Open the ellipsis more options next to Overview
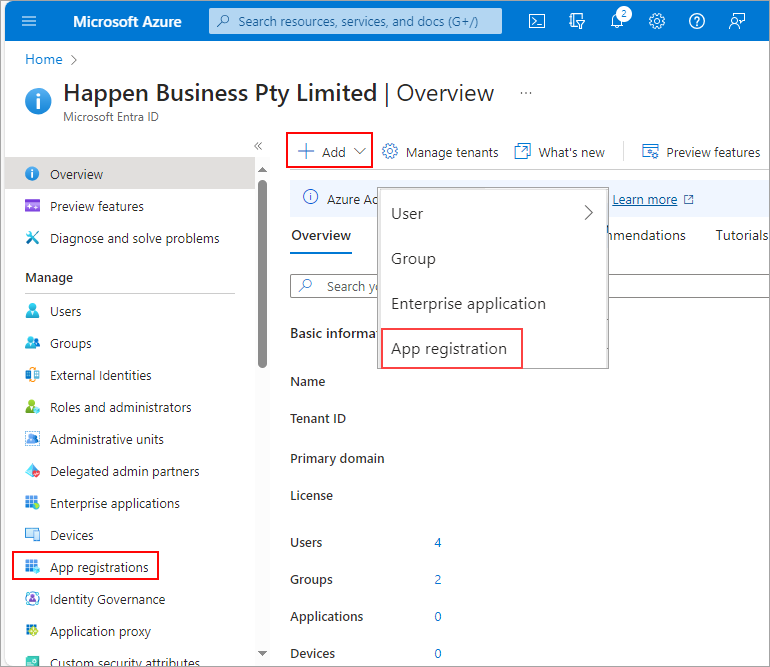The width and height of the screenshot is (770, 667). [x=526, y=93]
